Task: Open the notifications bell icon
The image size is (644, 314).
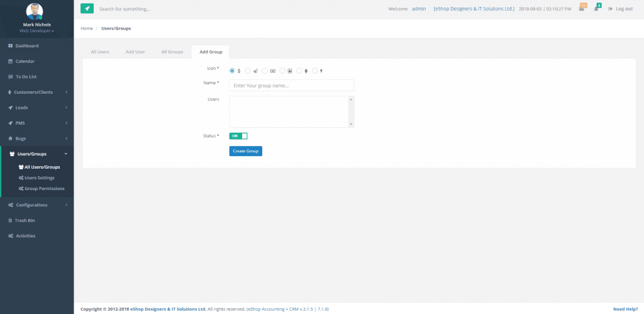Action: click(596, 9)
